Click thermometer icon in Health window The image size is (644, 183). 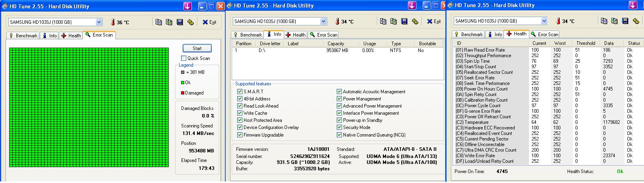558,21
